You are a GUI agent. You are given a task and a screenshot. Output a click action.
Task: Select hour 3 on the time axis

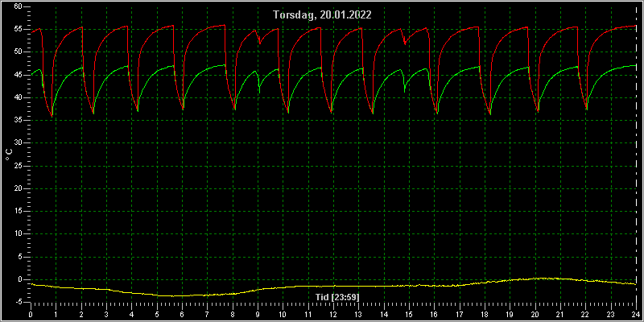pyautogui.click(x=106, y=314)
